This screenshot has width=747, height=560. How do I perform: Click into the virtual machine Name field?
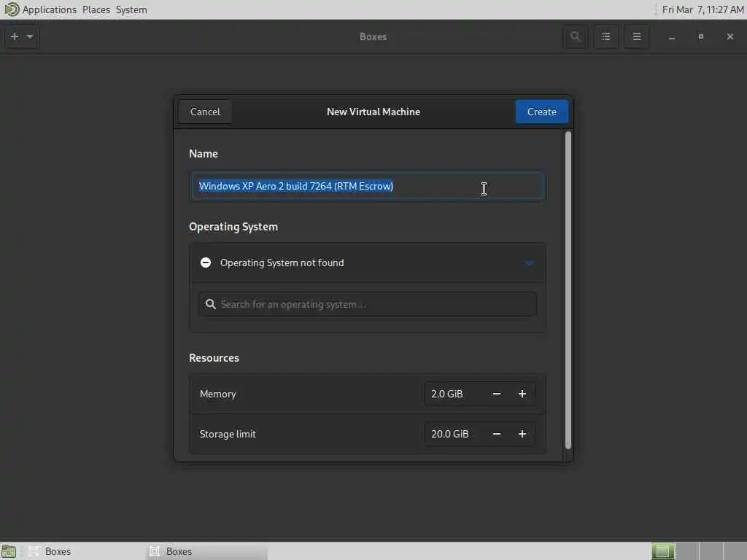coord(367,186)
